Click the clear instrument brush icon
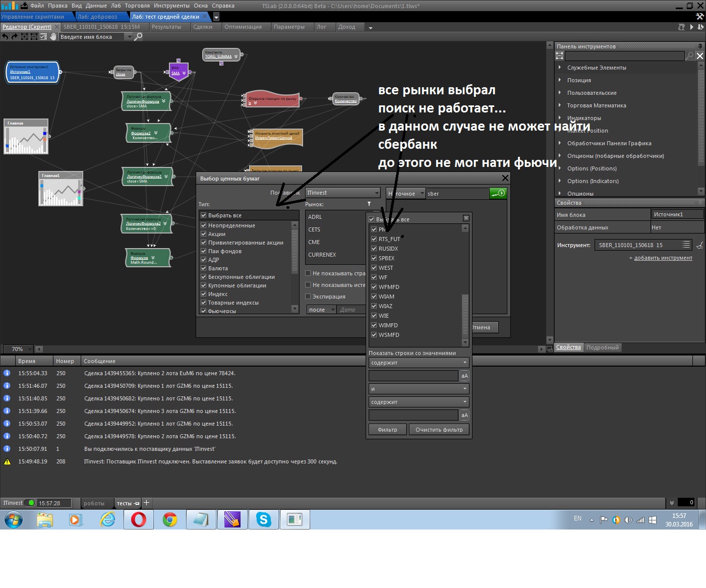This screenshot has height=588, width=706. (x=699, y=246)
